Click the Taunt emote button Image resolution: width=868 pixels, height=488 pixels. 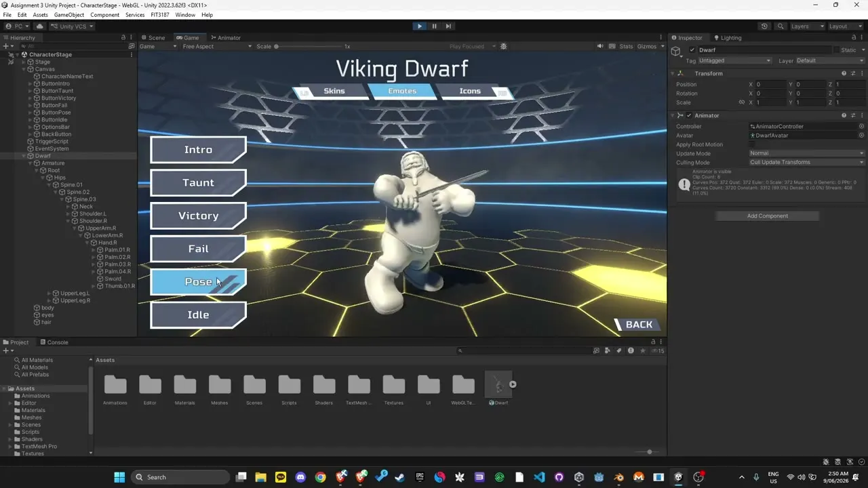tap(198, 183)
